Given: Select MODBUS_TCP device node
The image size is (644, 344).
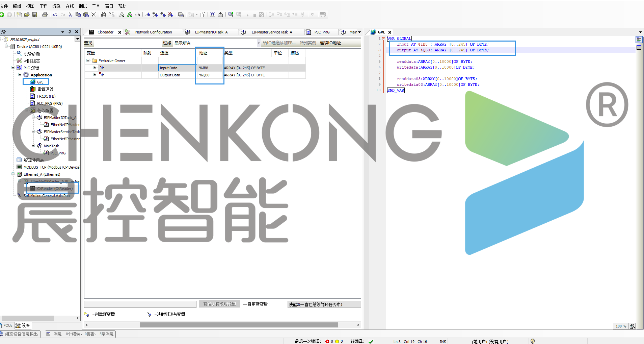Looking at the screenshot, I should tap(52, 167).
